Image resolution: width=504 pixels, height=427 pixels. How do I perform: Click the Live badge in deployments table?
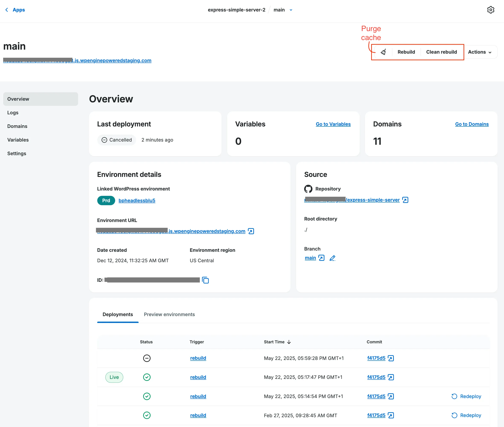click(x=114, y=377)
